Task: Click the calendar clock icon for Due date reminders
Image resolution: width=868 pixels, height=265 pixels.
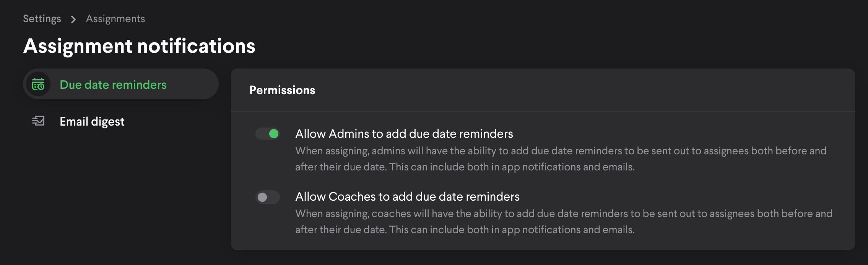Action: (38, 84)
